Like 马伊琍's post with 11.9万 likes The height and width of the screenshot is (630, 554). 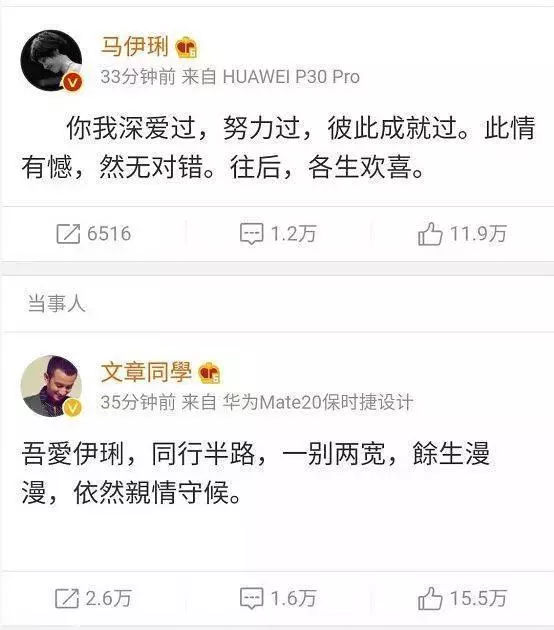(462, 234)
